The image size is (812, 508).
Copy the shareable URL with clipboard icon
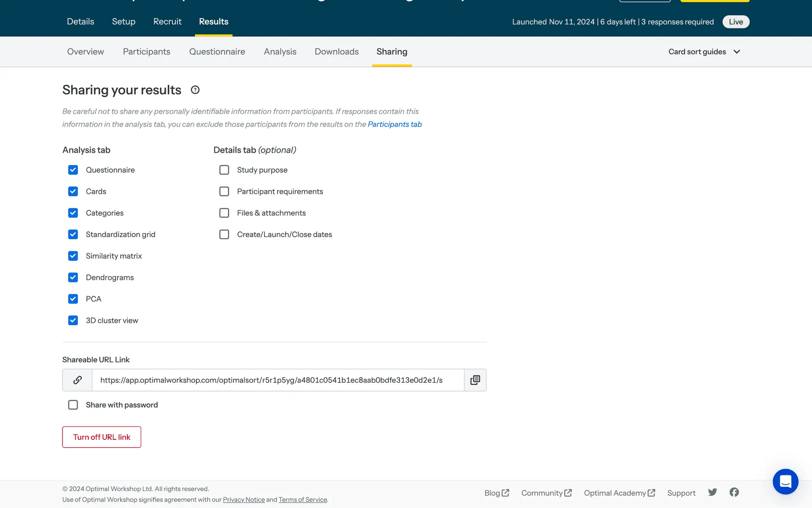click(x=475, y=380)
